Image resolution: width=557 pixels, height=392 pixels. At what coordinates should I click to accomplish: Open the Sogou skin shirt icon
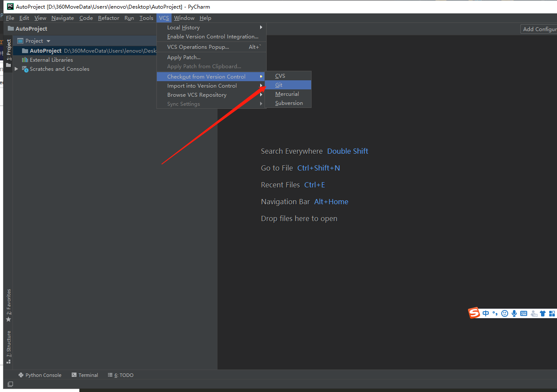543,313
